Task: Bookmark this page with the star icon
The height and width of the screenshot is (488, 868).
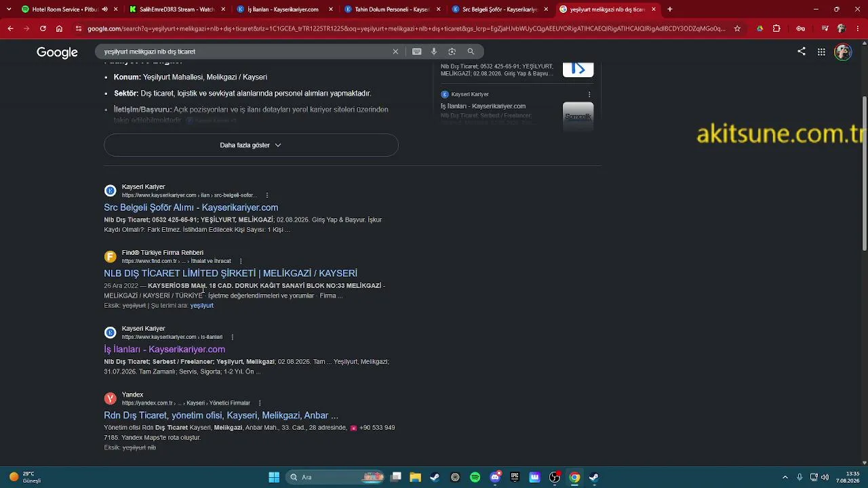Action: [x=737, y=28]
